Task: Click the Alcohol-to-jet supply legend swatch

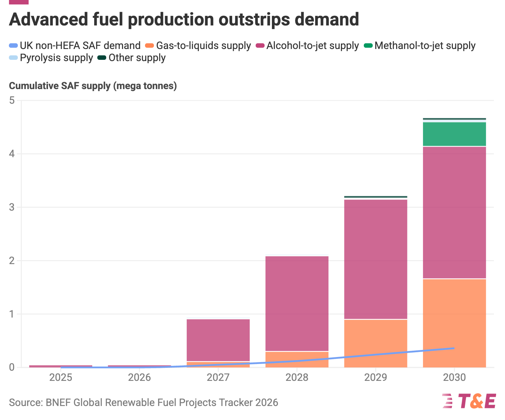Action: [x=260, y=46]
